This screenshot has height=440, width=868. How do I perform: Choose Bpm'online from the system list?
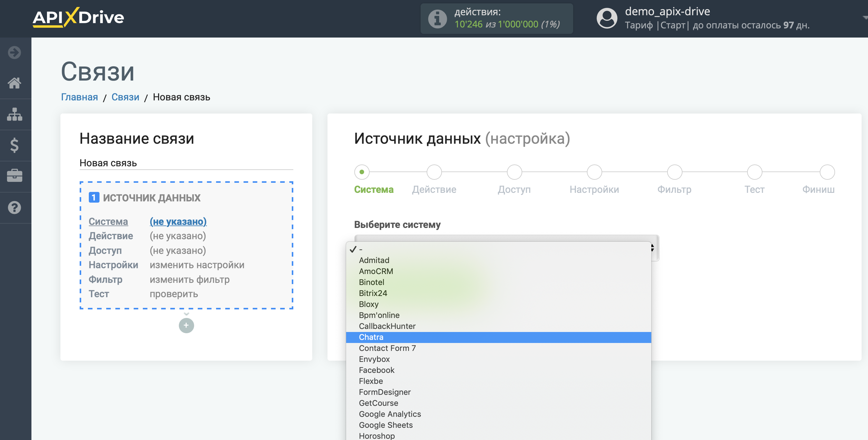pos(499,315)
